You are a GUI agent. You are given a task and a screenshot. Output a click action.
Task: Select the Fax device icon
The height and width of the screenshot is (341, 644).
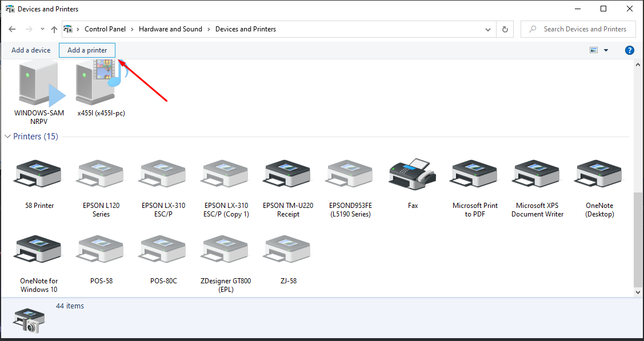(x=413, y=174)
